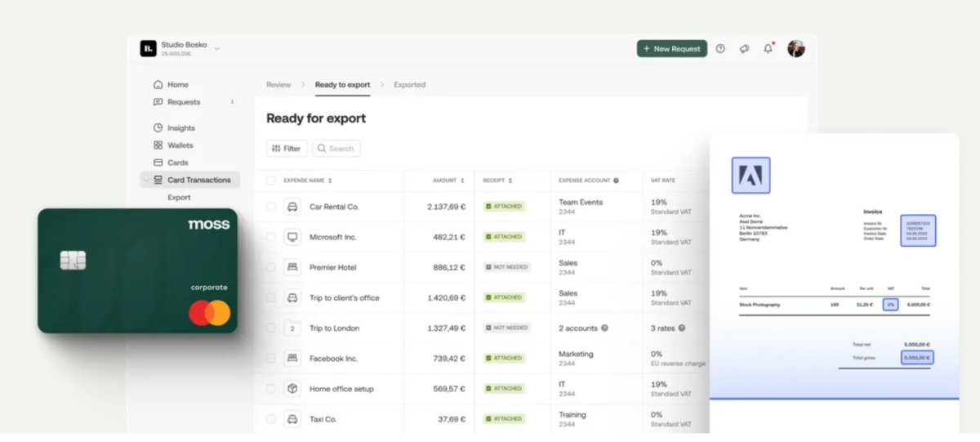
Task: Open the help question mark icon
Action: point(720,49)
